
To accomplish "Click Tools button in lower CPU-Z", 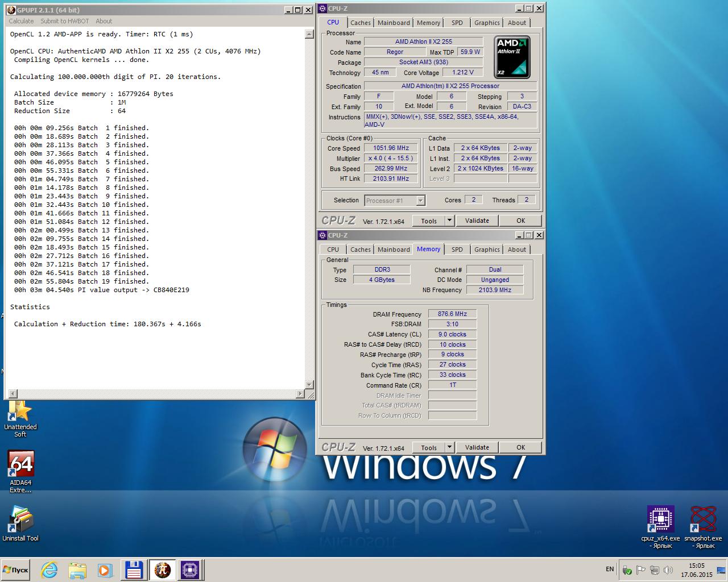I will (428, 448).
